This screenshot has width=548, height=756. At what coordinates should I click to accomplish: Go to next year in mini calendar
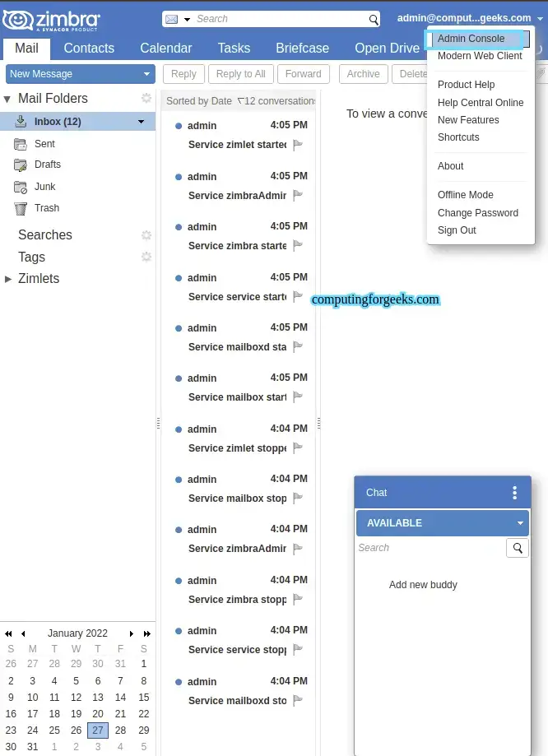147,633
